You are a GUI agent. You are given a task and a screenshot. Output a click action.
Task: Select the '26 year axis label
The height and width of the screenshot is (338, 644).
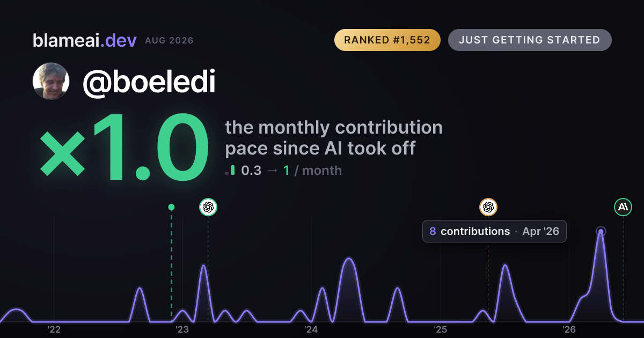(569, 329)
